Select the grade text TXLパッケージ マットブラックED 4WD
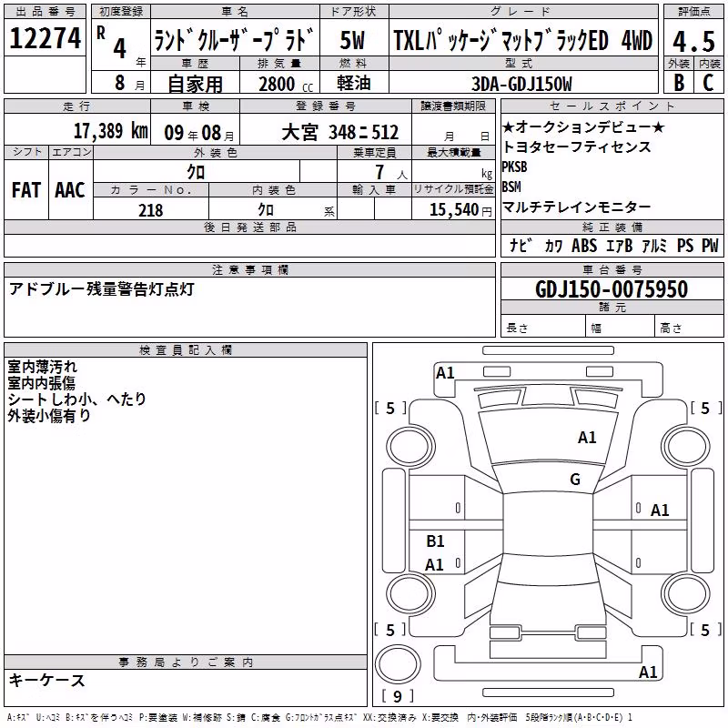The width and height of the screenshot is (728, 728). (523, 40)
